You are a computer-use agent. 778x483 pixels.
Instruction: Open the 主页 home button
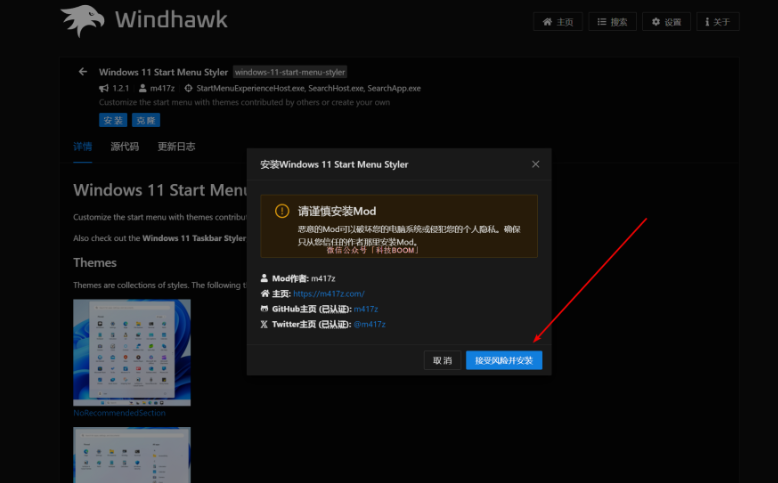tap(558, 22)
